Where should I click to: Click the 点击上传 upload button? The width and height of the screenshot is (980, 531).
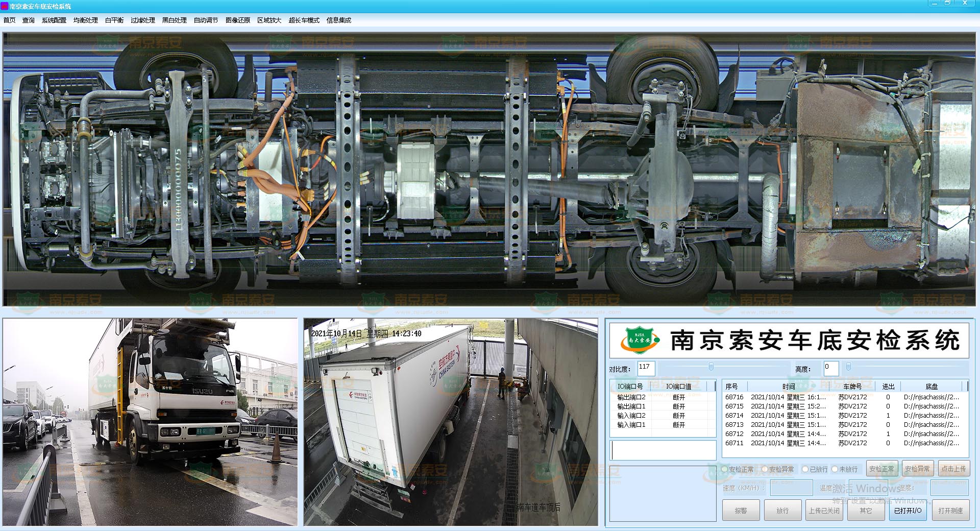953,469
